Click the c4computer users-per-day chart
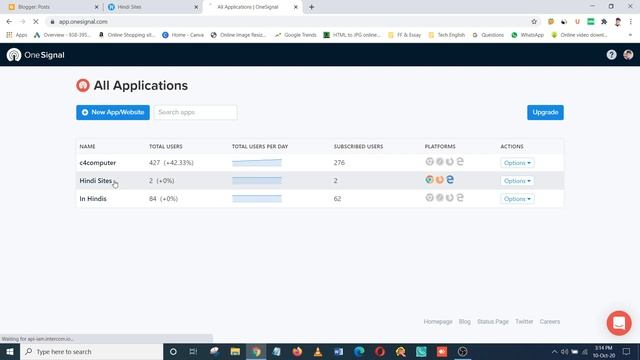 (257, 162)
